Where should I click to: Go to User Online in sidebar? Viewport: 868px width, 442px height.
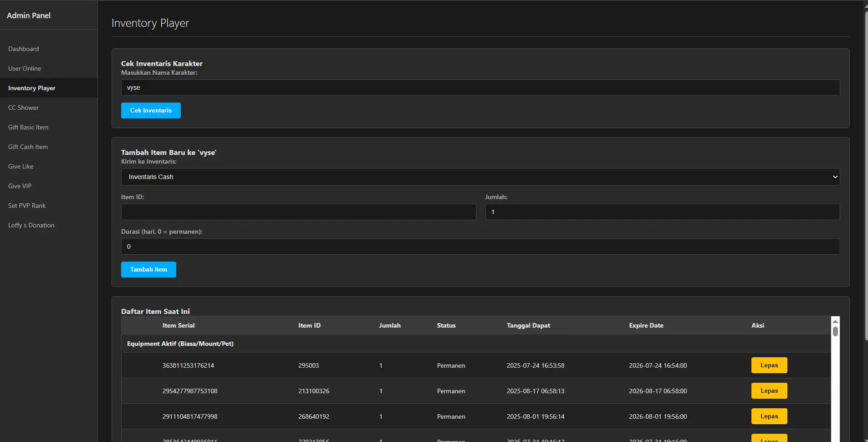click(x=49, y=68)
